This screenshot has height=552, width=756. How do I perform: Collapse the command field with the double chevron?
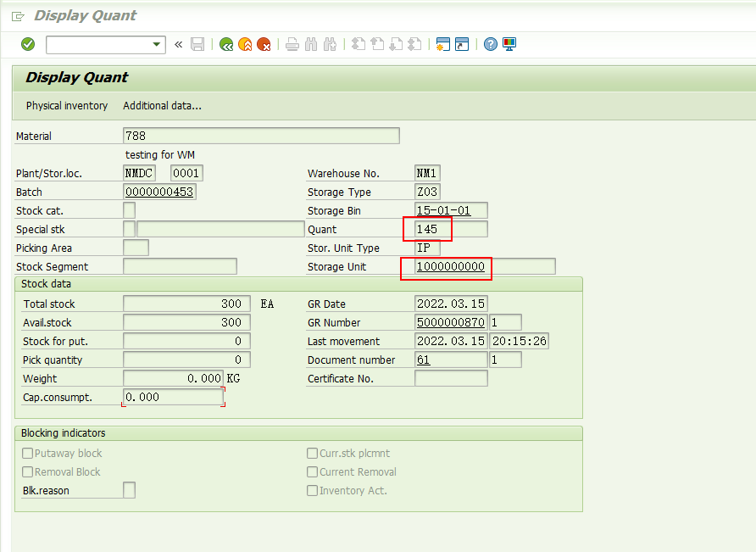tap(178, 44)
